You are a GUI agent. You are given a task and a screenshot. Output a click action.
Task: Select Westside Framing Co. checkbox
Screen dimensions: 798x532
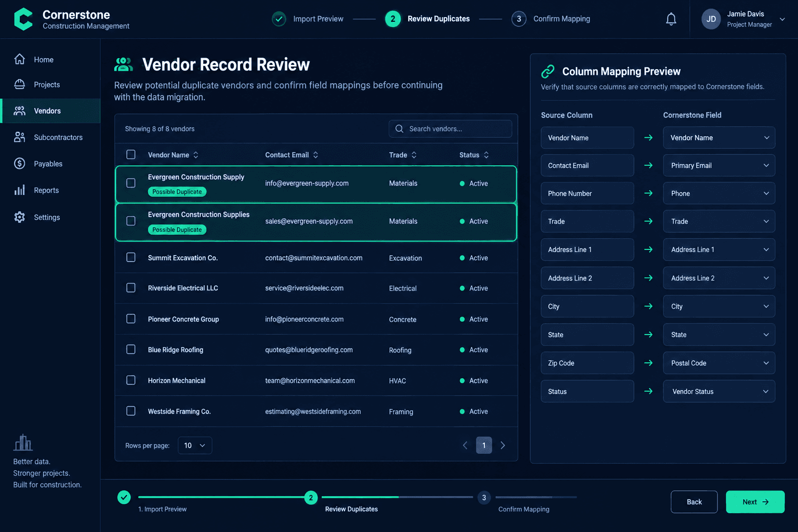point(131,411)
